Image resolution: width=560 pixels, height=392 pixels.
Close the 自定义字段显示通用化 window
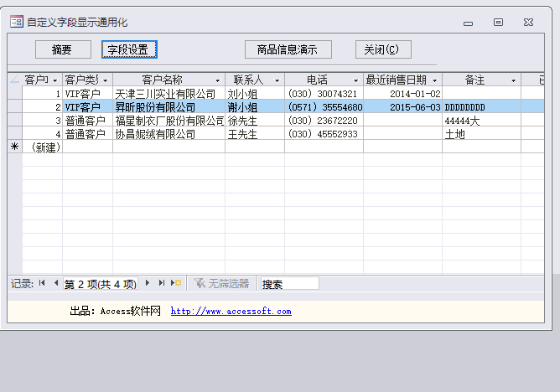coord(528,23)
